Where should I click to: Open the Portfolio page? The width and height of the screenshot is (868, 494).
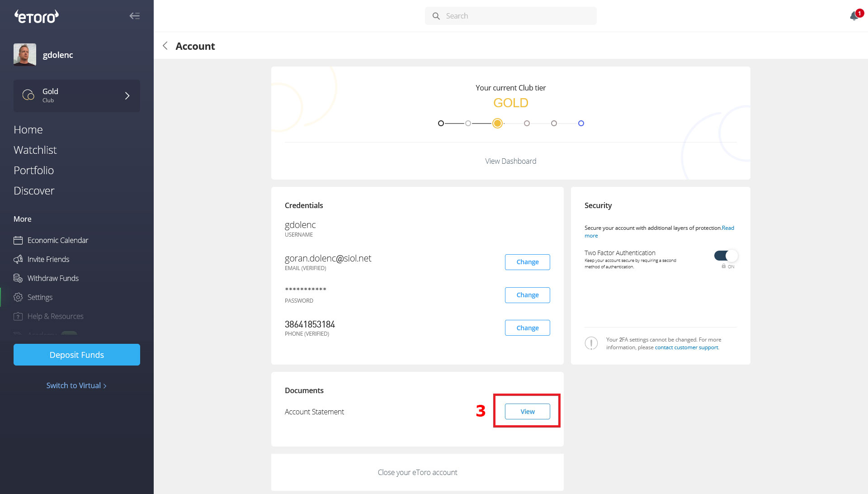tap(33, 171)
